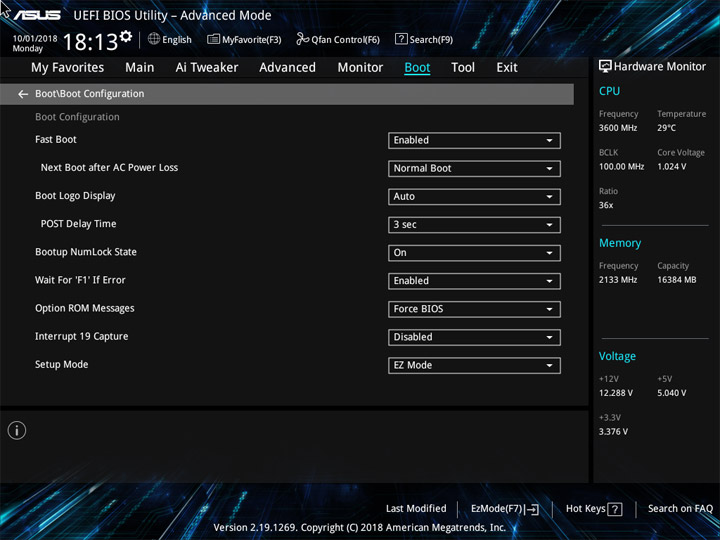The image size is (720, 540).
Task: Open the Main tab
Action: (x=140, y=68)
